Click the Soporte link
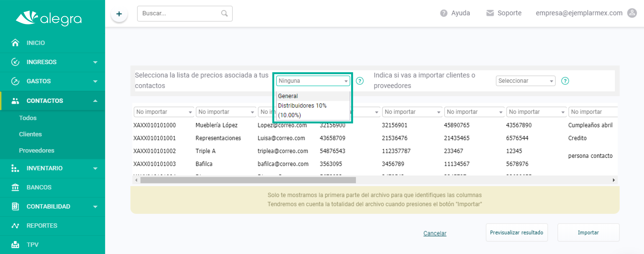This screenshot has width=644, height=254. tap(509, 13)
